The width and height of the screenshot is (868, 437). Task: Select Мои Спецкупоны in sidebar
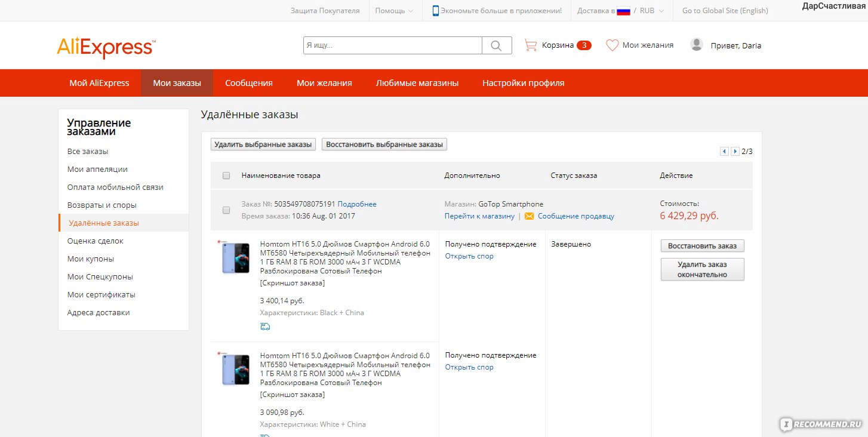[100, 277]
